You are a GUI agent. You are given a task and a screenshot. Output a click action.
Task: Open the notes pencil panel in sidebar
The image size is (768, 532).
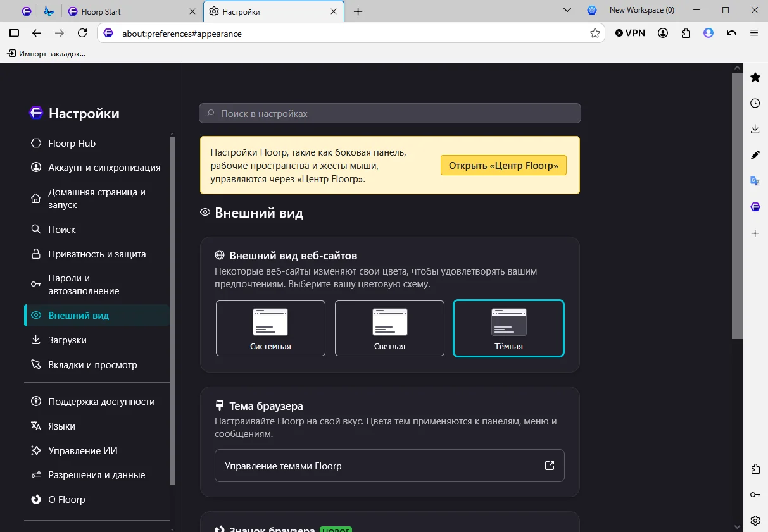tap(755, 155)
